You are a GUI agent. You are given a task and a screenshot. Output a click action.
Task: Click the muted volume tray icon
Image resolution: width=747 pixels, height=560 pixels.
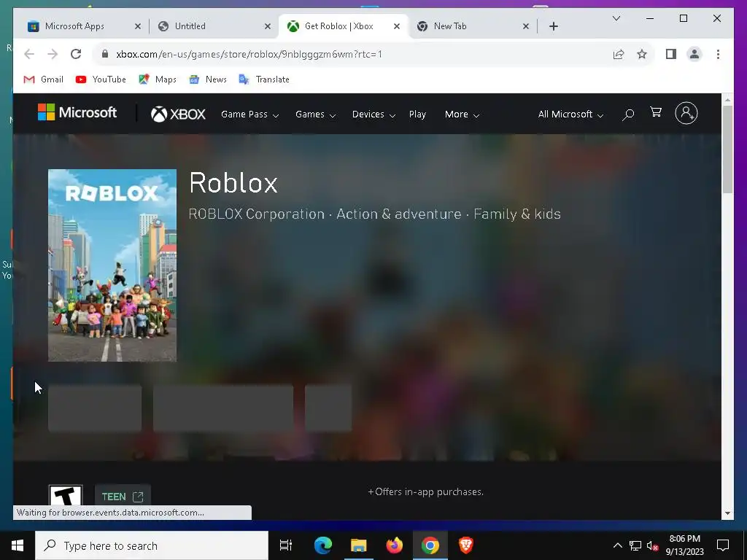point(653,545)
